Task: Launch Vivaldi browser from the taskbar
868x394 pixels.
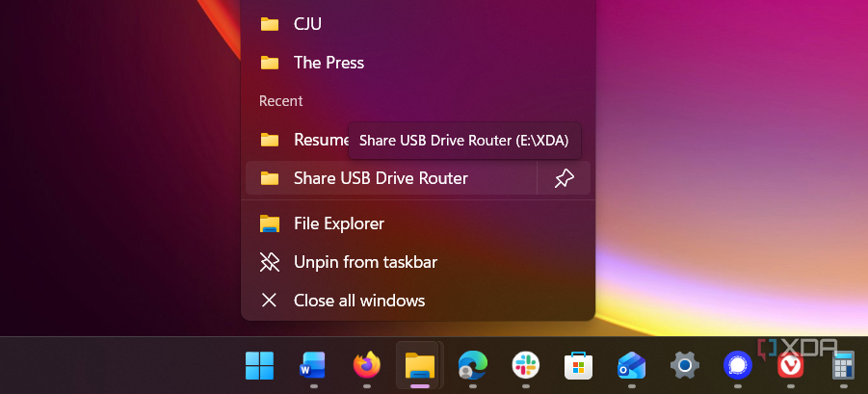Action: pyautogui.click(x=791, y=366)
